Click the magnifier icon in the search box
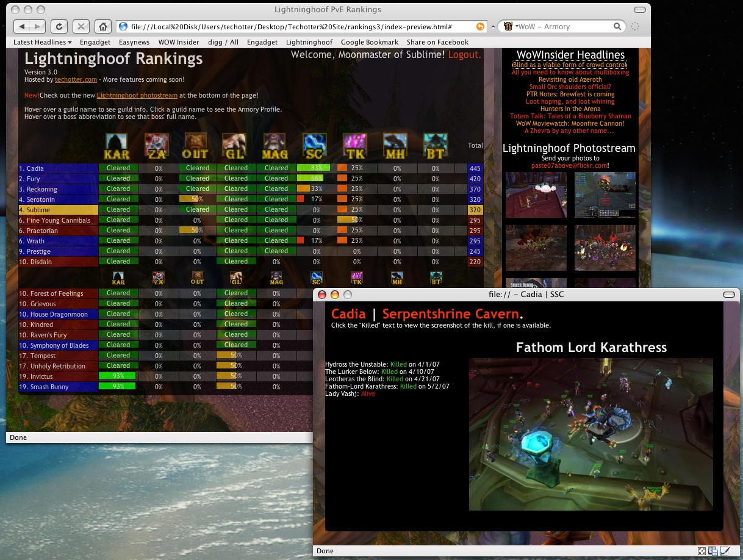 pos(617,27)
